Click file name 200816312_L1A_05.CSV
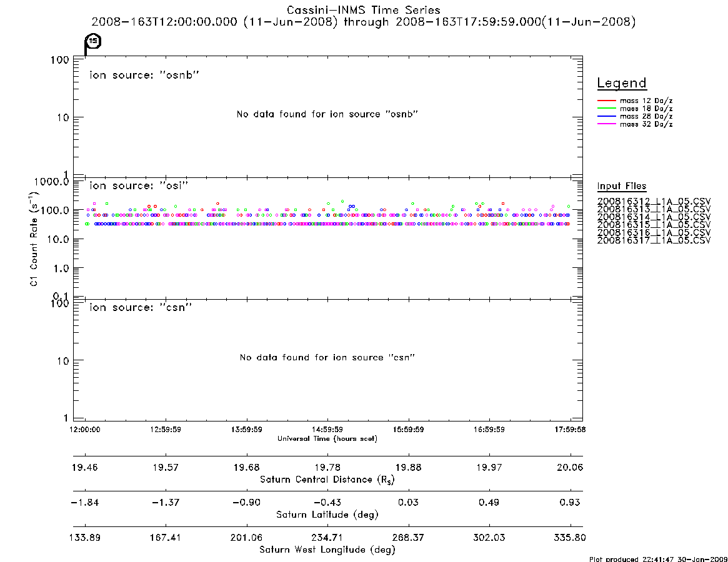728x562 pixels. click(x=654, y=202)
